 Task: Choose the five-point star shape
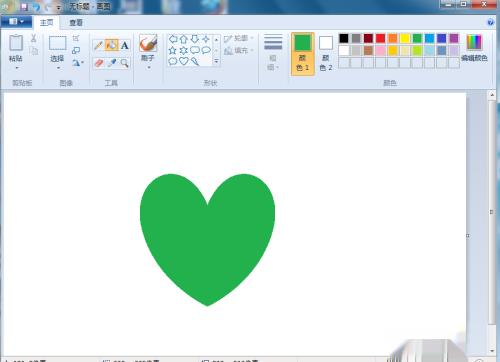click(x=172, y=50)
